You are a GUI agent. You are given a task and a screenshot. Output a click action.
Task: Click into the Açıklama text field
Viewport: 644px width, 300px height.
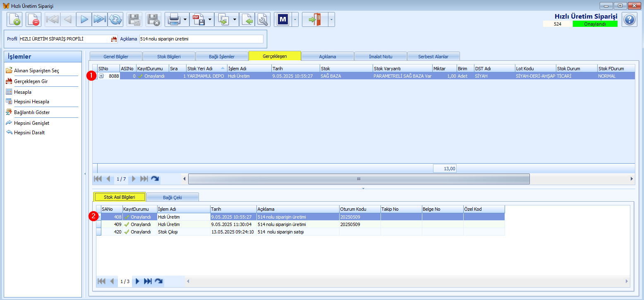(x=201, y=39)
